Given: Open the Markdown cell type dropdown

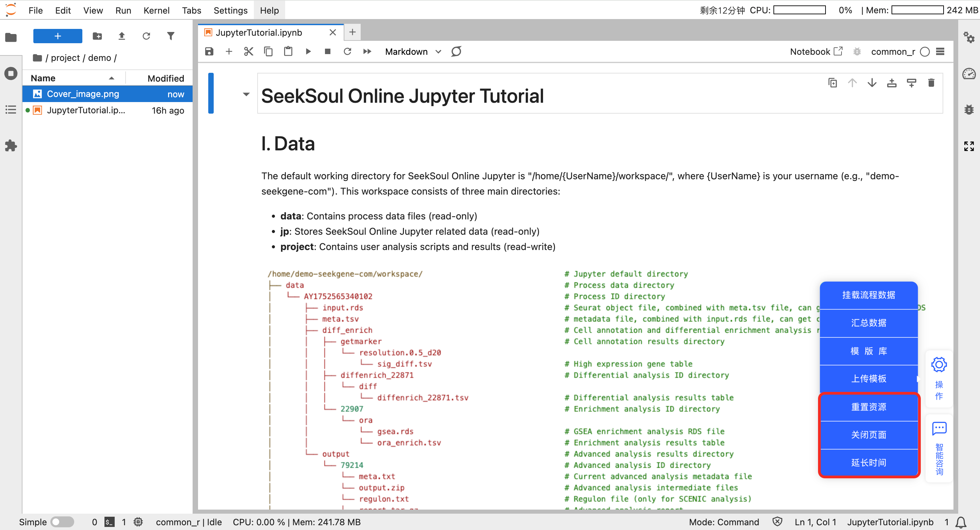Looking at the screenshot, I should point(413,52).
